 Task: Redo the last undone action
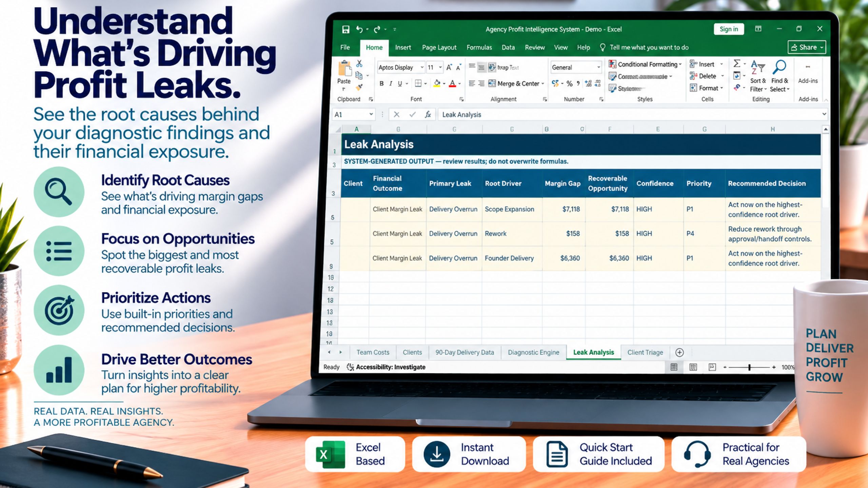pyautogui.click(x=377, y=29)
